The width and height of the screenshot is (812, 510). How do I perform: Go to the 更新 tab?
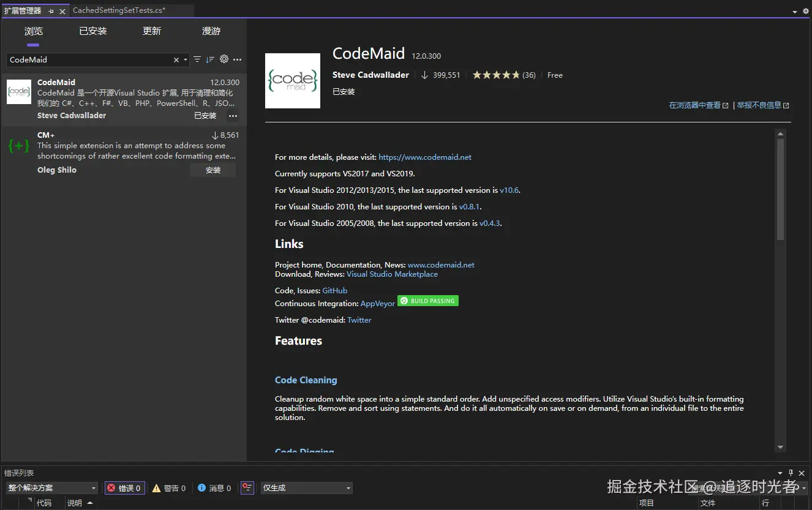point(152,31)
